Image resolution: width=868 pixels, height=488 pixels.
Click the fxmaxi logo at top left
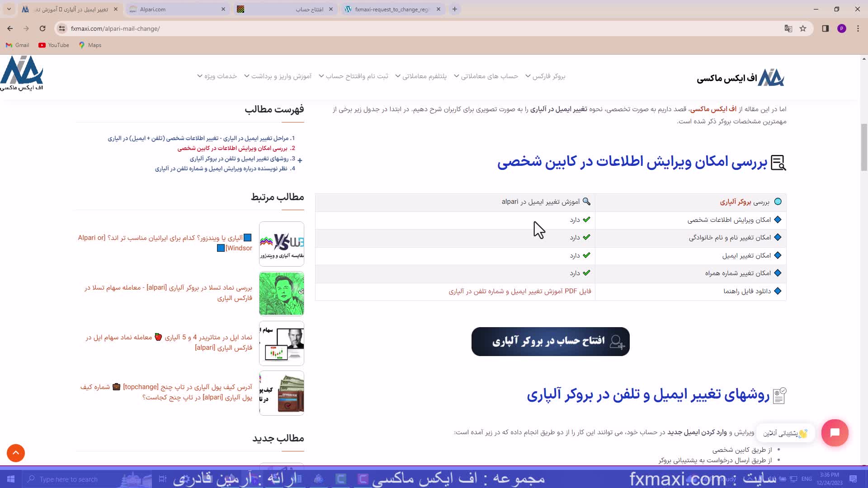(x=21, y=73)
